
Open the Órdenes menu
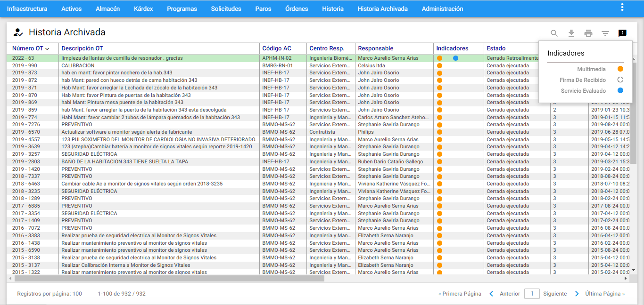point(297,8)
